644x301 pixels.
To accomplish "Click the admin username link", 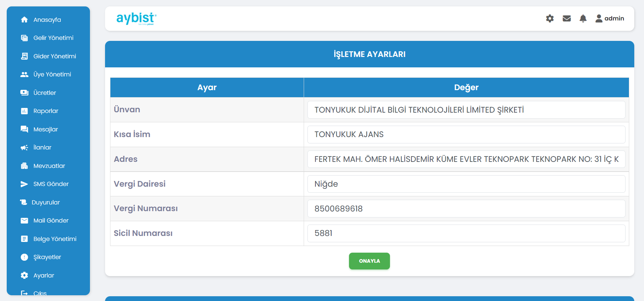I will (x=614, y=19).
